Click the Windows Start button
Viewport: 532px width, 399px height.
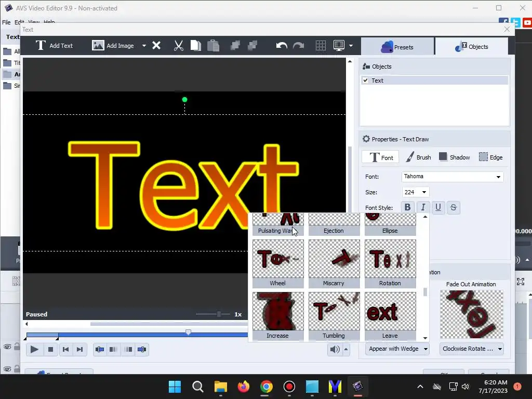coord(175,387)
